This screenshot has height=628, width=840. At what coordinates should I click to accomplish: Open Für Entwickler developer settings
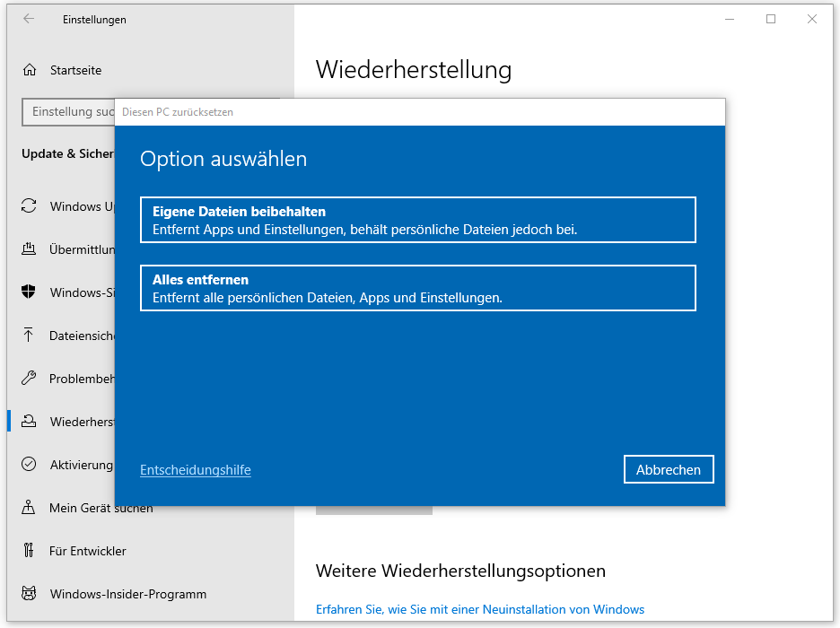pos(30,551)
